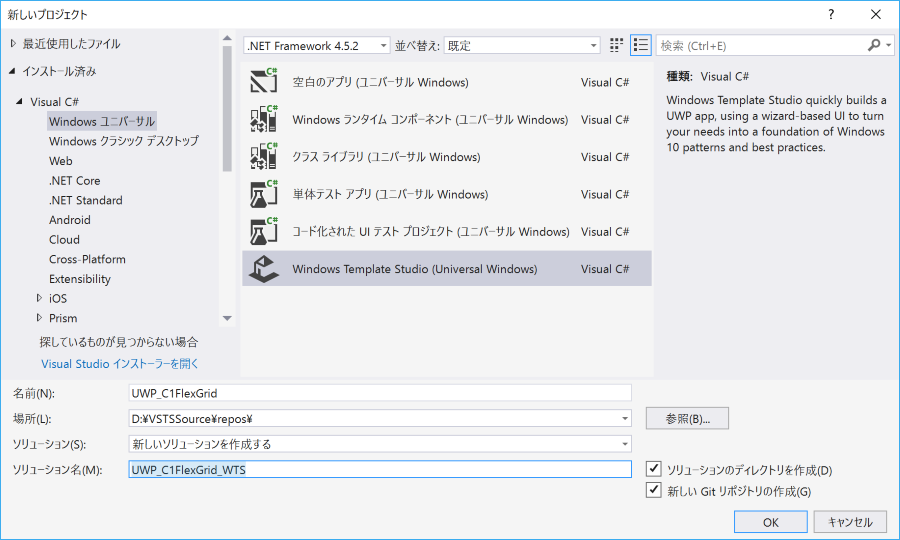Open the .NET Framework 4.5.2 dropdown
The height and width of the screenshot is (540, 900).
click(x=317, y=45)
